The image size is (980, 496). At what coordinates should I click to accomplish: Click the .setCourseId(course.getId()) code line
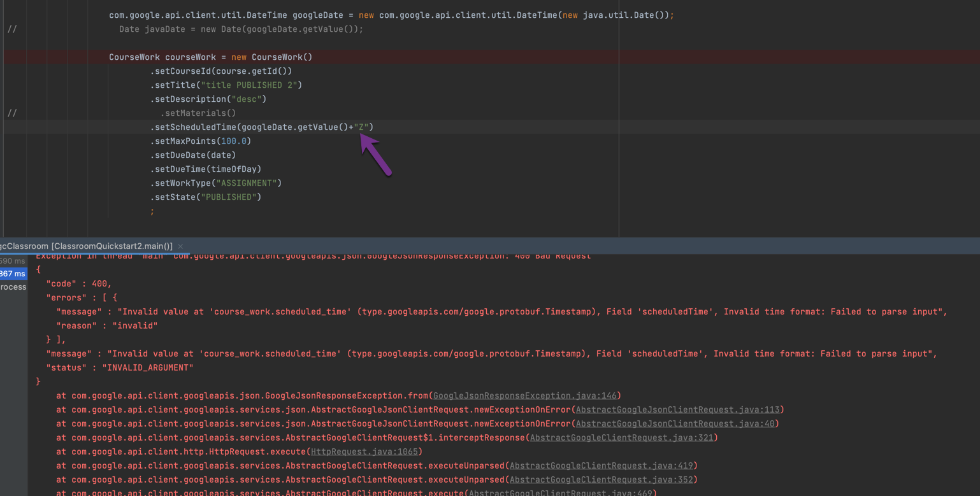point(221,71)
